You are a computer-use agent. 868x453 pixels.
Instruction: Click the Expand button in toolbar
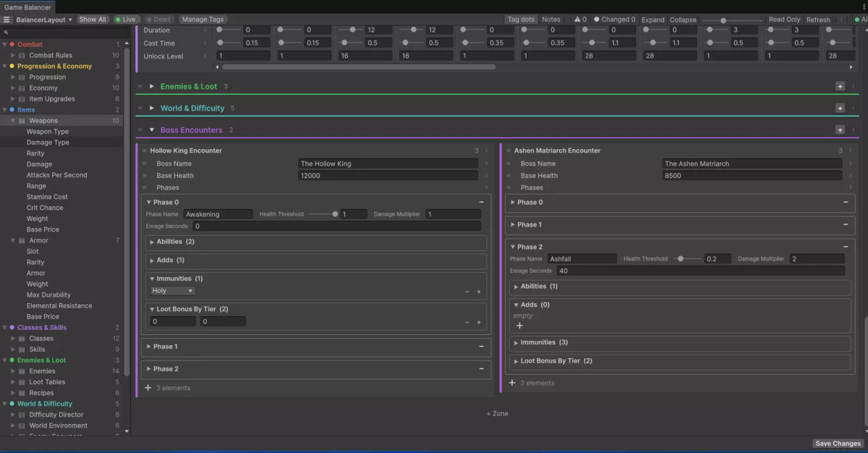point(652,20)
